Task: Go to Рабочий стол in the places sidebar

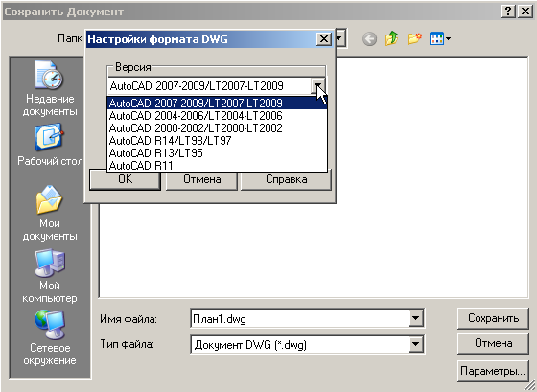Action: point(50,145)
